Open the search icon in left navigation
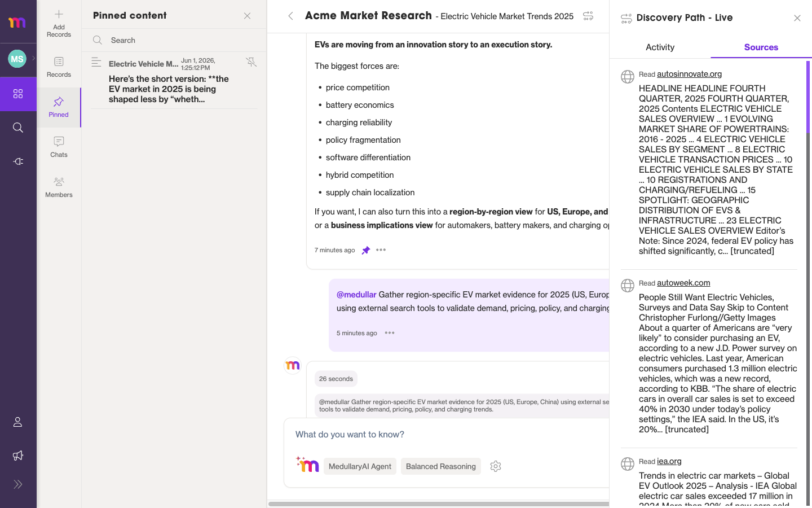Viewport: 812px width, 508px height. tap(18, 128)
